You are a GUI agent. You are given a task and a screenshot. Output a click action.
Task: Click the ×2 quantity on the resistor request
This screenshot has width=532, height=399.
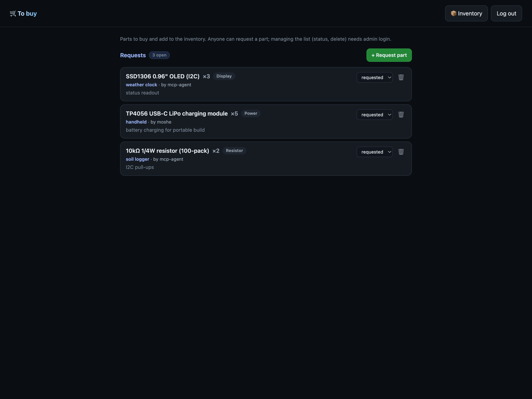coord(216,151)
